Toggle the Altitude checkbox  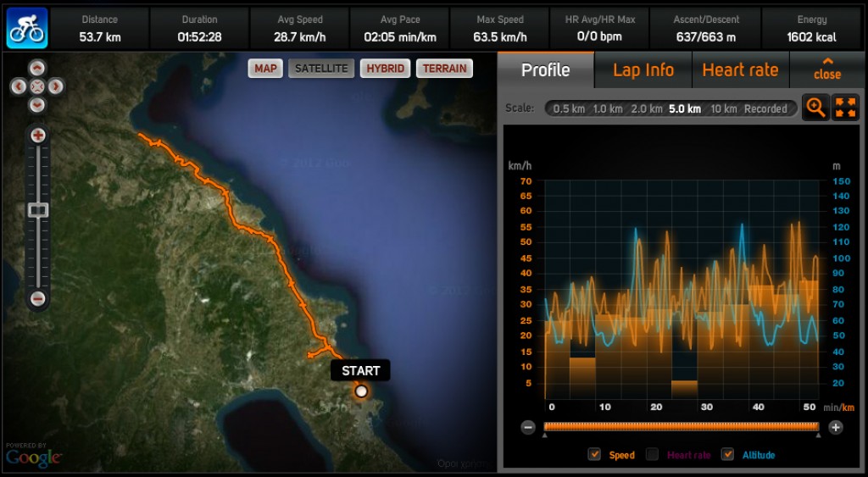727,454
